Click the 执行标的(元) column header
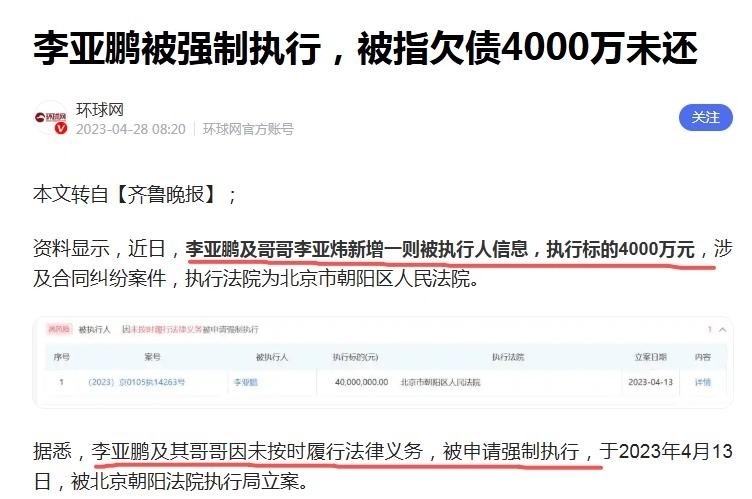The height and width of the screenshot is (499, 752). click(355, 357)
